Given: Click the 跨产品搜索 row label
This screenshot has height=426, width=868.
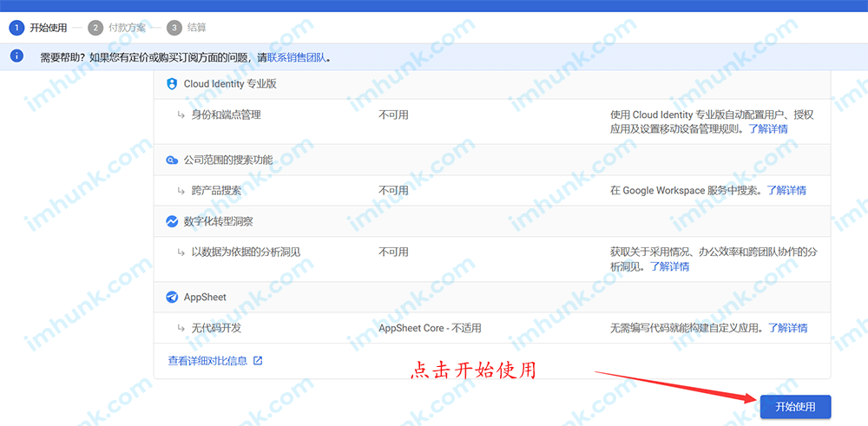Looking at the screenshot, I should click(216, 190).
